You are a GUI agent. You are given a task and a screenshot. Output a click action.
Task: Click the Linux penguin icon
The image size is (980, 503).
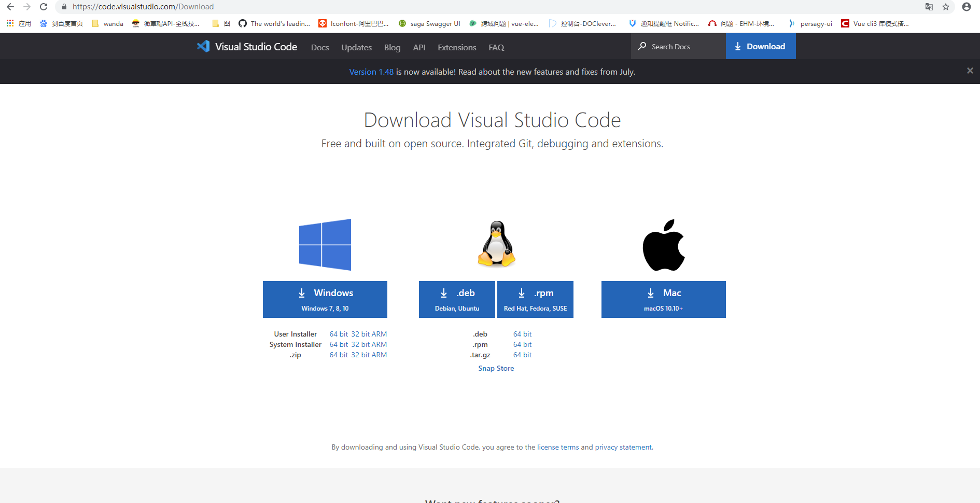tap(496, 244)
